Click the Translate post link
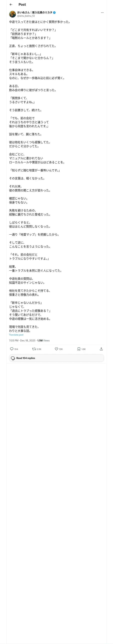 tap(16, 335)
